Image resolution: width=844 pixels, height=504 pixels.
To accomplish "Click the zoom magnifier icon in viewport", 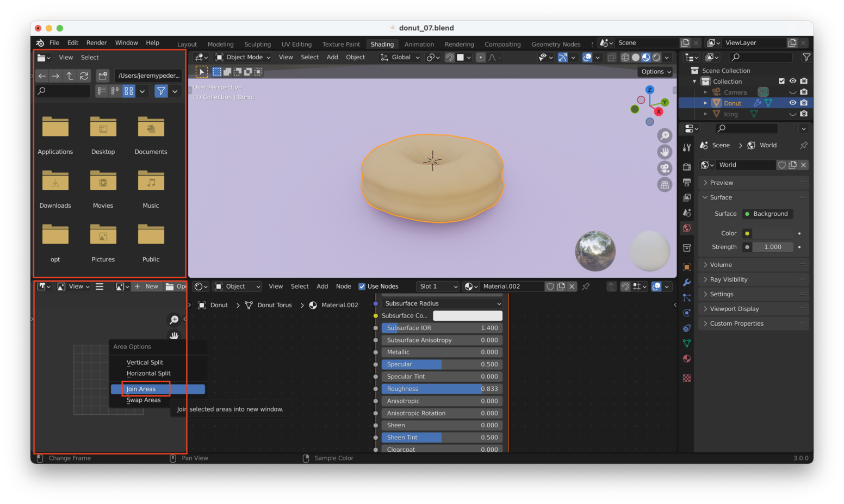I will click(665, 135).
